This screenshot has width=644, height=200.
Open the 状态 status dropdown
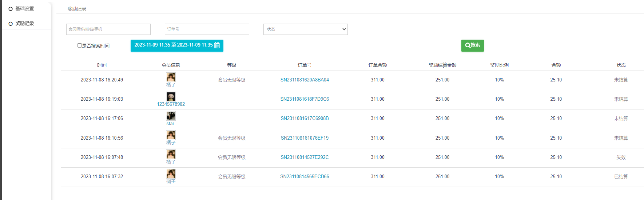(305, 29)
